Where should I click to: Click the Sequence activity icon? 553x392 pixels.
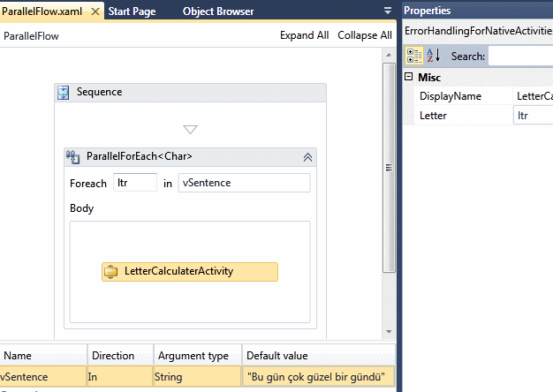(x=64, y=93)
